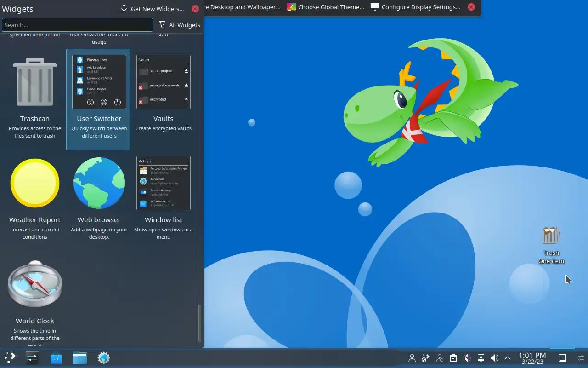Select the World Clock widget
This screenshot has height=368, width=588.
35,301
